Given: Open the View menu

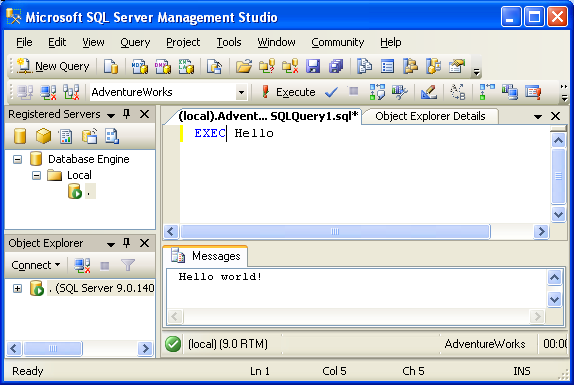Looking at the screenshot, I should coord(93,42).
